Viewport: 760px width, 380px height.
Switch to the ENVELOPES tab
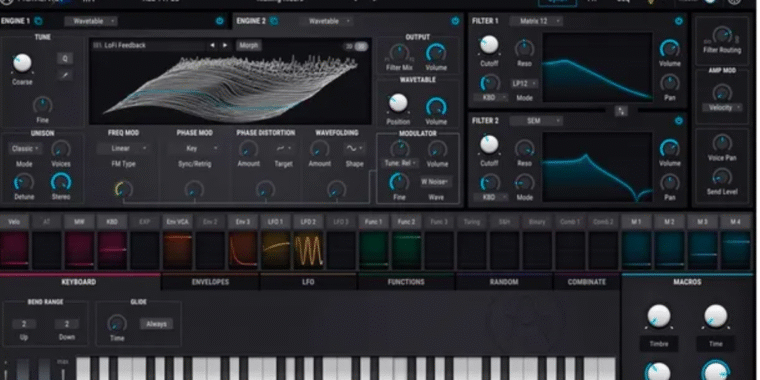click(210, 282)
